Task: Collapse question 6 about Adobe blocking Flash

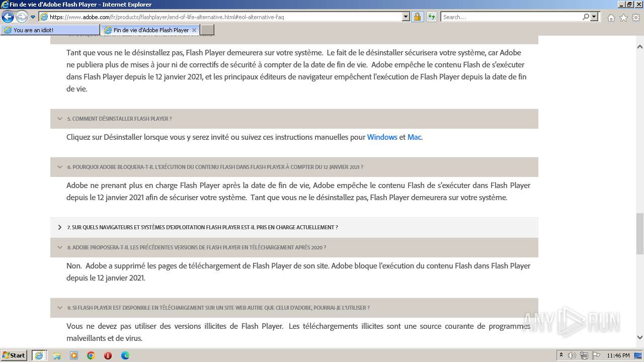Action: [x=60, y=167]
